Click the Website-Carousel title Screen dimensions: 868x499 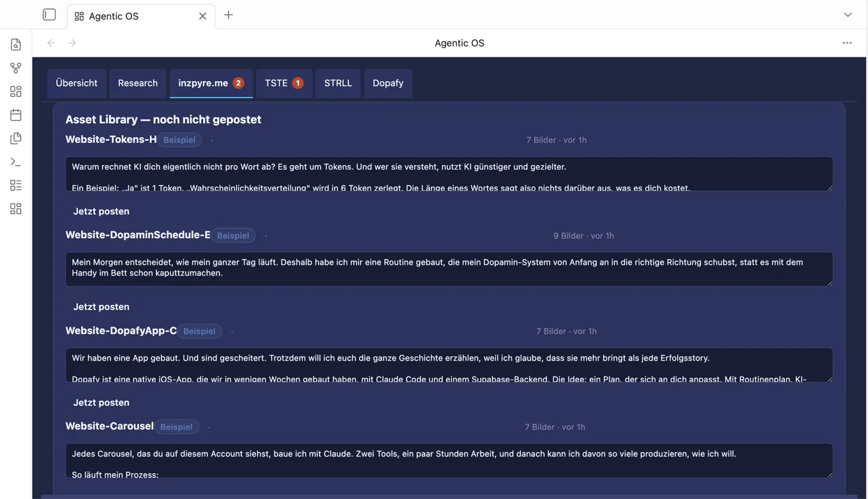(x=110, y=426)
